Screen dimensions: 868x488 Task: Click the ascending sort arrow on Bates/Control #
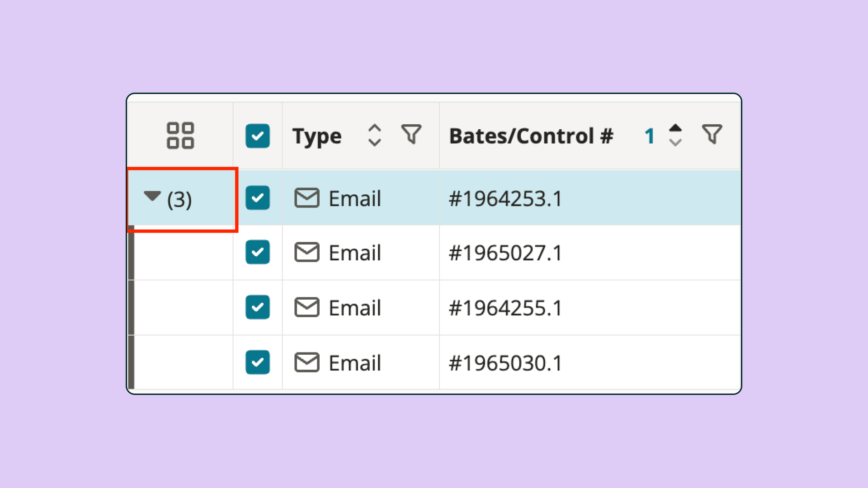pyautogui.click(x=675, y=128)
